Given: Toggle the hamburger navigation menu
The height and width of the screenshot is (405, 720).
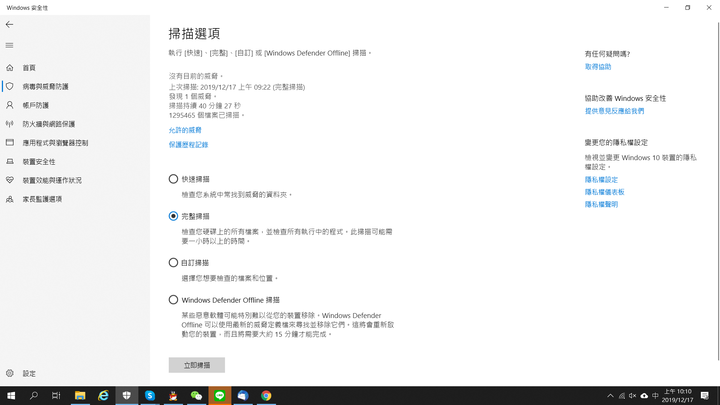Looking at the screenshot, I should pos(9,45).
